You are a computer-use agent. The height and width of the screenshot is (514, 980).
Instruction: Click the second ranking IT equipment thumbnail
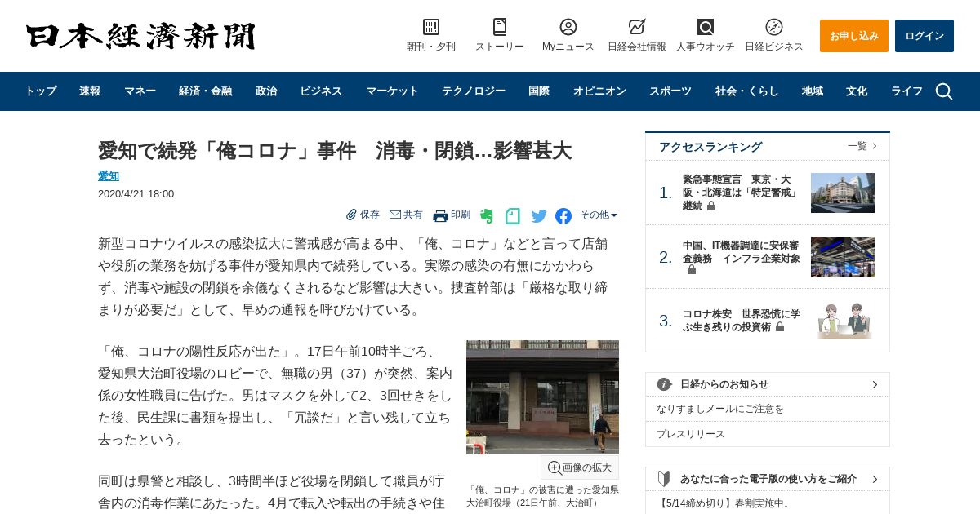tap(843, 257)
